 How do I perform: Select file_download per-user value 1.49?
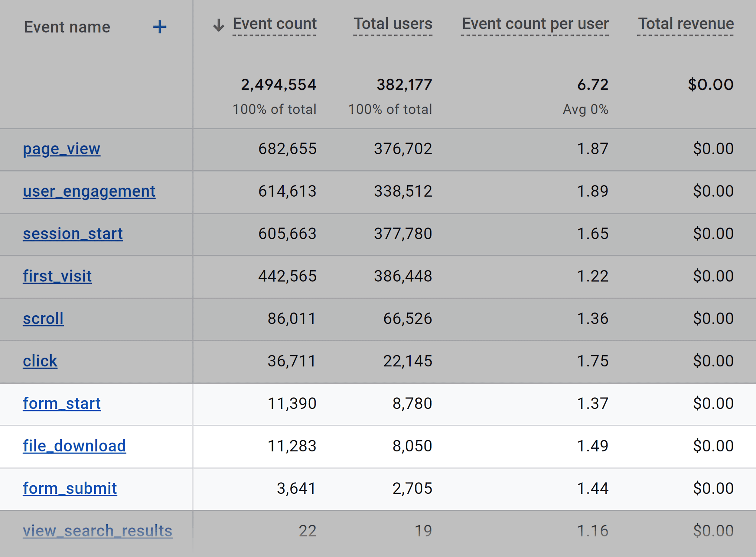click(593, 446)
